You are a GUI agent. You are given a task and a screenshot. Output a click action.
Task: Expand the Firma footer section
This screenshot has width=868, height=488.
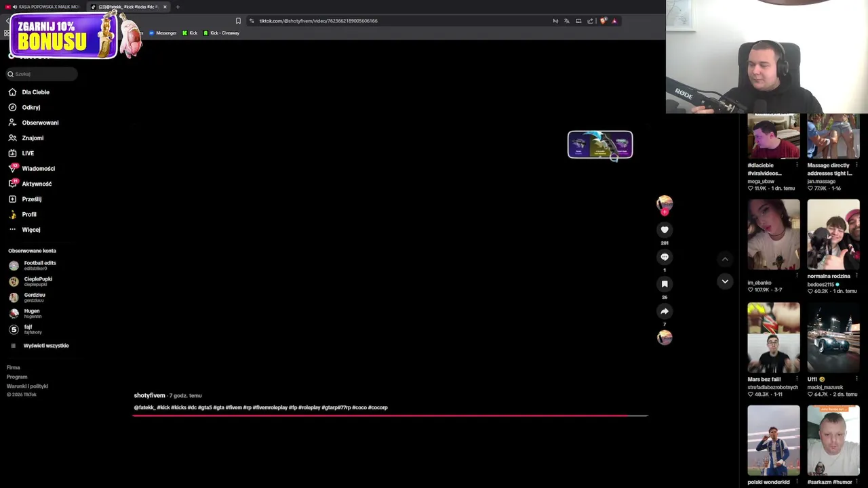[x=14, y=367]
